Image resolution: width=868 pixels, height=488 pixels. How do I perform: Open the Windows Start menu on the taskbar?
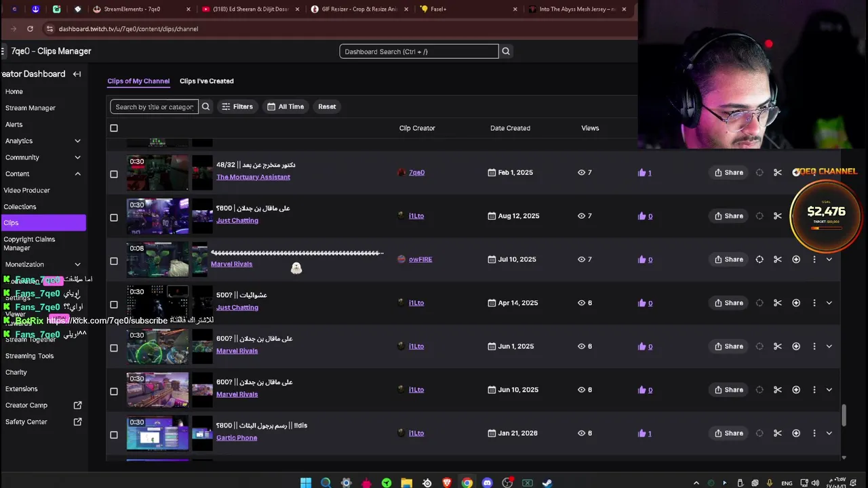(x=306, y=483)
